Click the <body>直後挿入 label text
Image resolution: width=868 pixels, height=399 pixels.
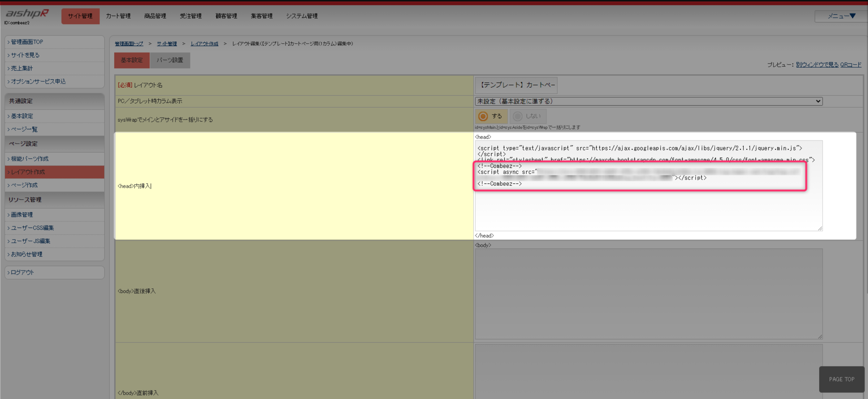(137, 291)
